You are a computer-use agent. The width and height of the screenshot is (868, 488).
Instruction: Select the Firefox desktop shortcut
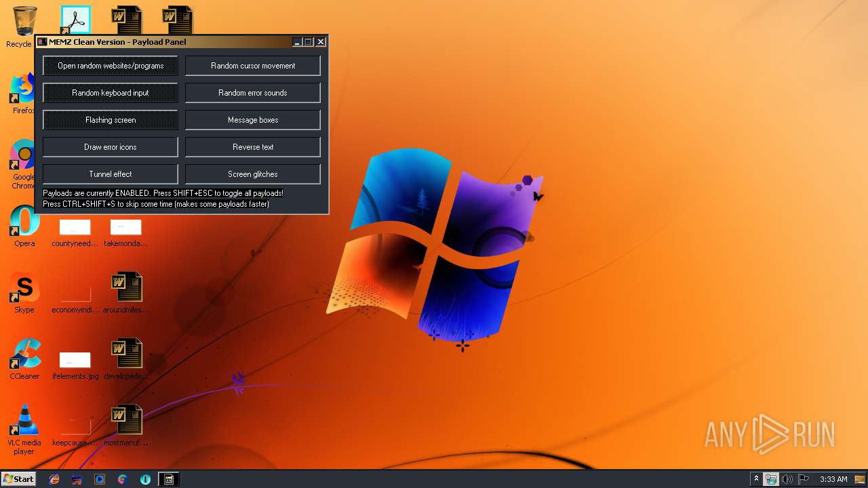tap(24, 94)
